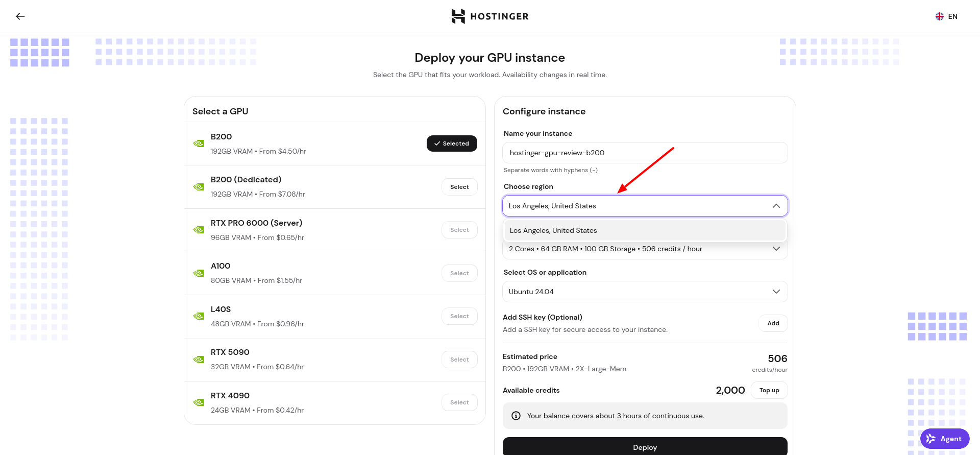Click the '2,000' available credits value
The height and width of the screenshot is (455, 980).
coord(730,390)
